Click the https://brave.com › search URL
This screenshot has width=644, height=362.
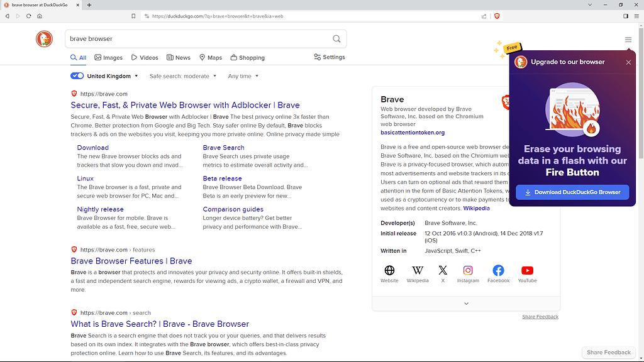116,313
